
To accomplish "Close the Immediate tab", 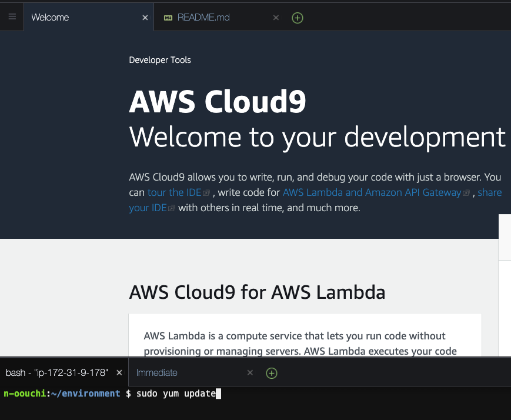I will [x=250, y=372].
